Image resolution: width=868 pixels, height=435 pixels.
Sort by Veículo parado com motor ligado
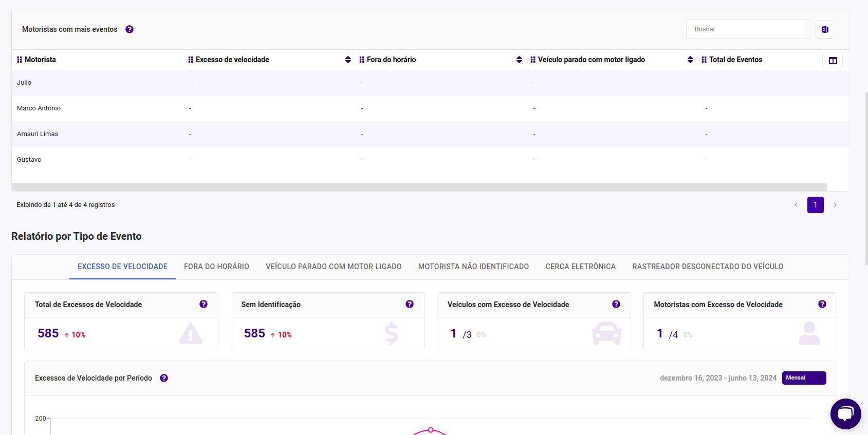pyautogui.click(x=690, y=60)
